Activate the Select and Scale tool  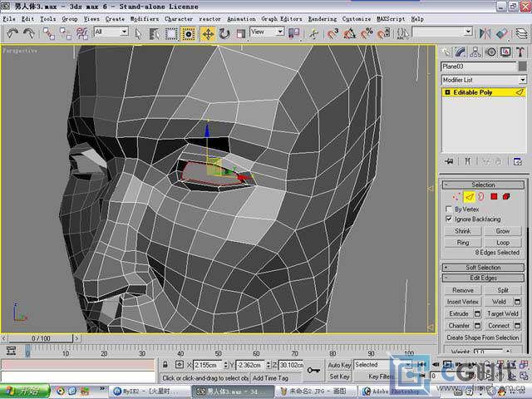pos(240,33)
